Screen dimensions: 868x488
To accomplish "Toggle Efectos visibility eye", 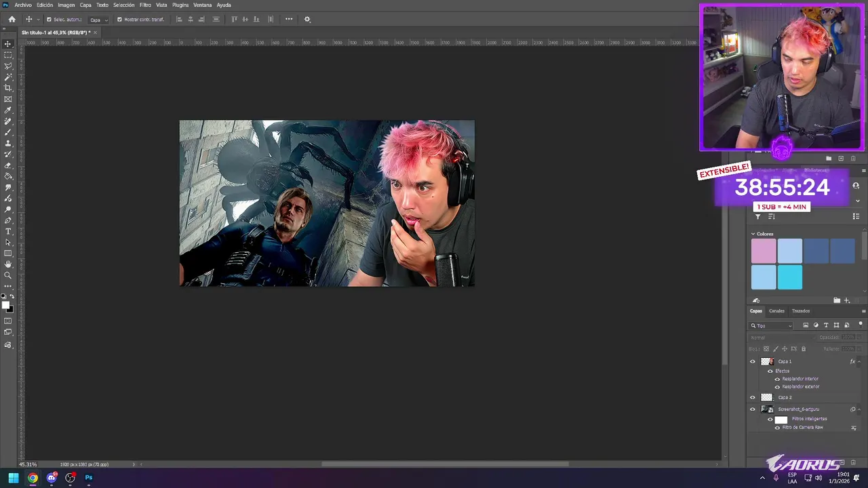I will click(x=770, y=371).
